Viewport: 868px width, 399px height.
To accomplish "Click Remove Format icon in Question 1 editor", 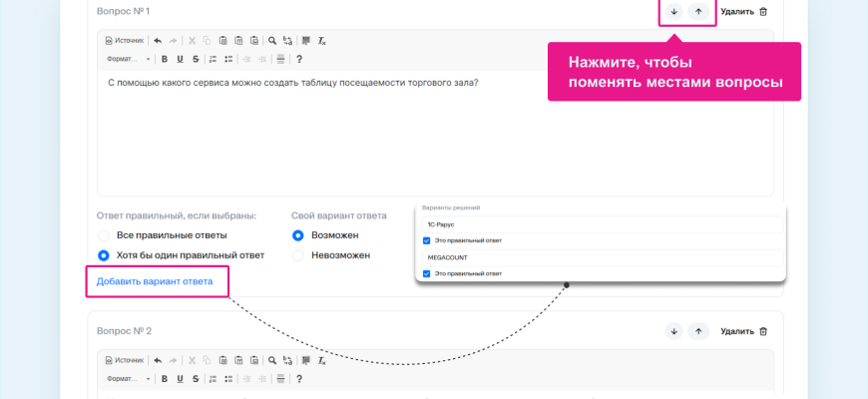I will pos(321,41).
